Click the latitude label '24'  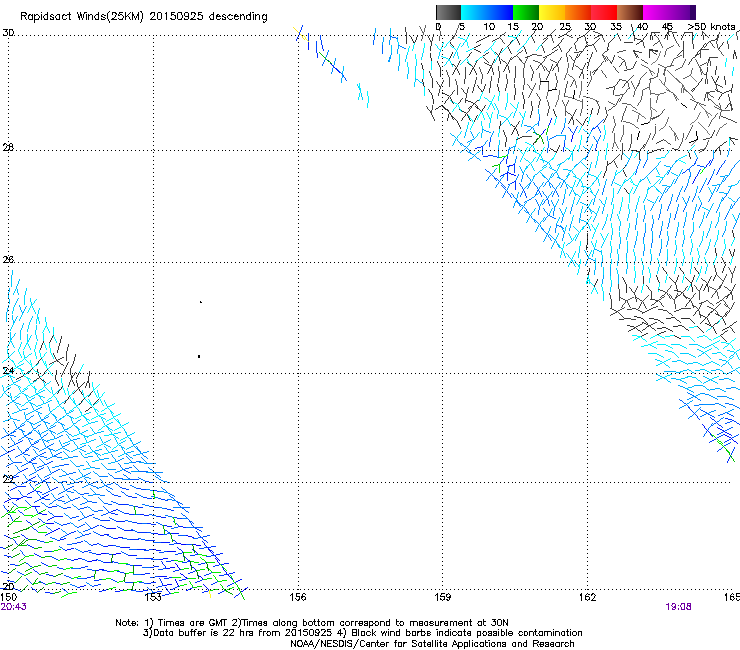(x=8, y=371)
